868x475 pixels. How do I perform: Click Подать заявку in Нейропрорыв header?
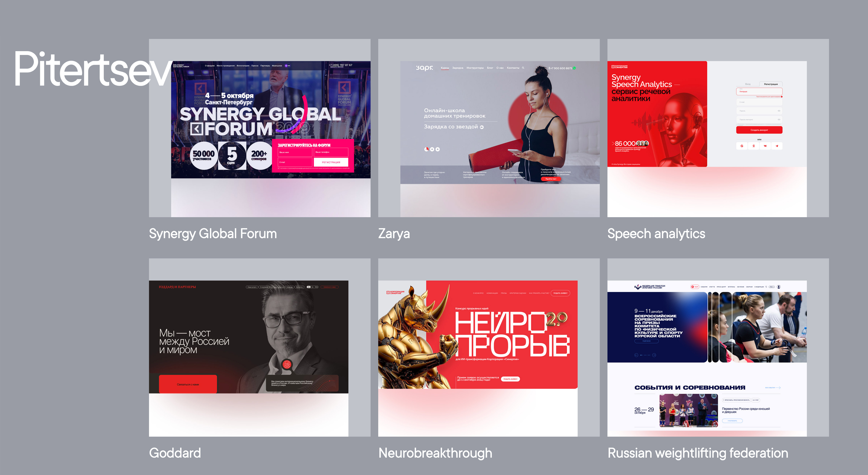(x=560, y=293)
